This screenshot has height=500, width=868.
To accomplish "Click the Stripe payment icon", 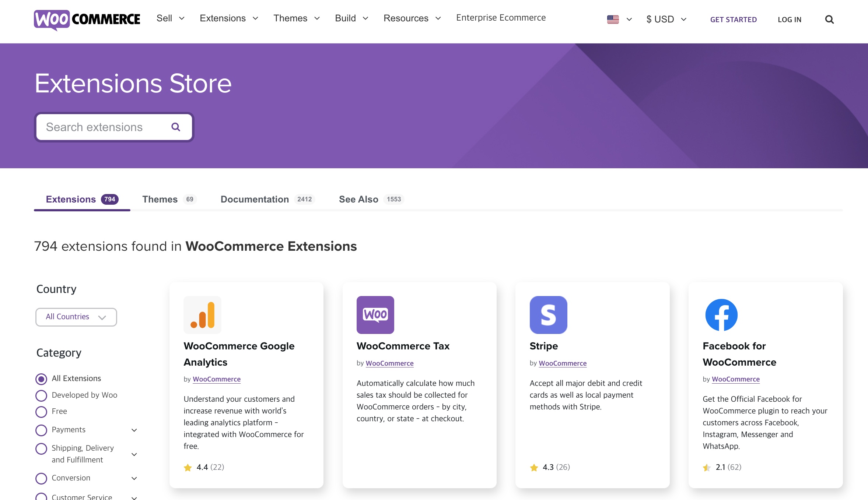I will 548,314.
